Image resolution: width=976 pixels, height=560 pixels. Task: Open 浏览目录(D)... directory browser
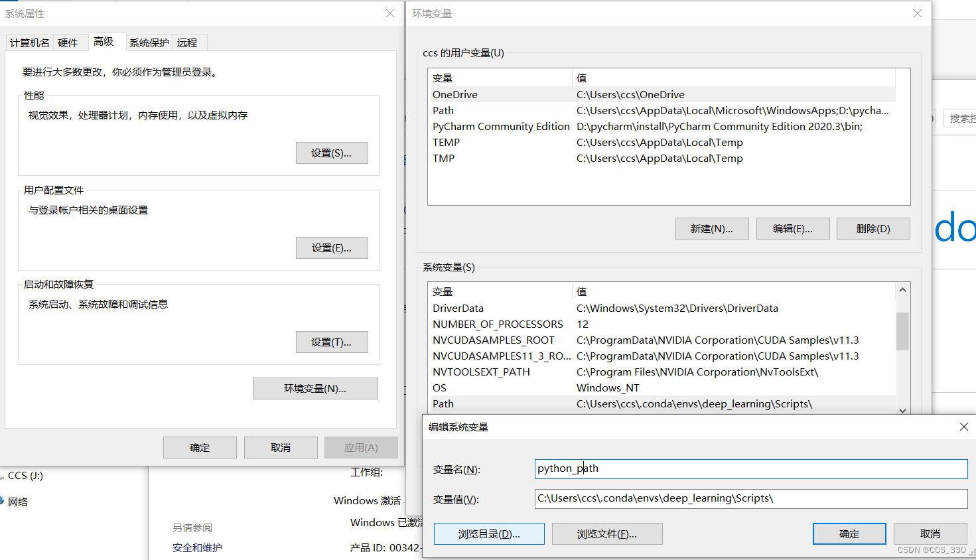click(x=489, y=534)
